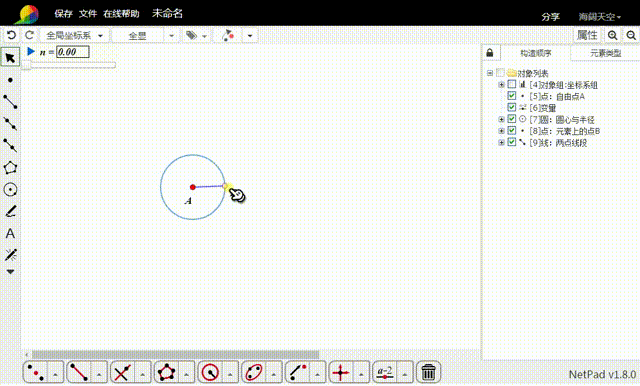Open the 在线帮助 online help menu
The width and height of the screenshot is (640, 386).
(121, 14)
